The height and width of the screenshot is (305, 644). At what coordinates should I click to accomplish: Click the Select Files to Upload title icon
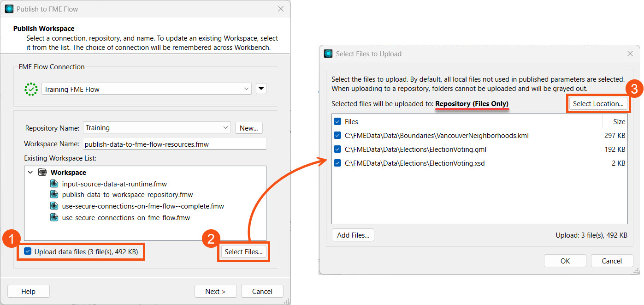(328, 54)
